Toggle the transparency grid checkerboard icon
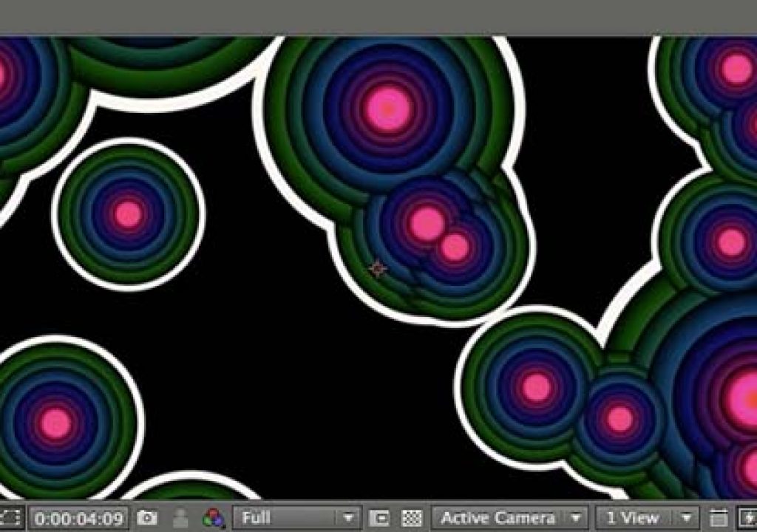The image size is (757, 532). click(x=412, y=519)
